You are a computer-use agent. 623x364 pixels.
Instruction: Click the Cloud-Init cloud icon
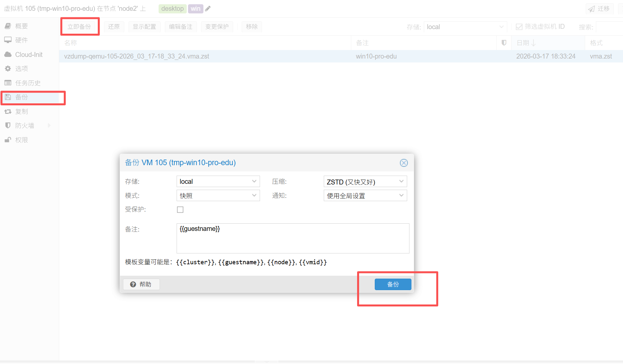pyautogui.click(x=8, y=54)
